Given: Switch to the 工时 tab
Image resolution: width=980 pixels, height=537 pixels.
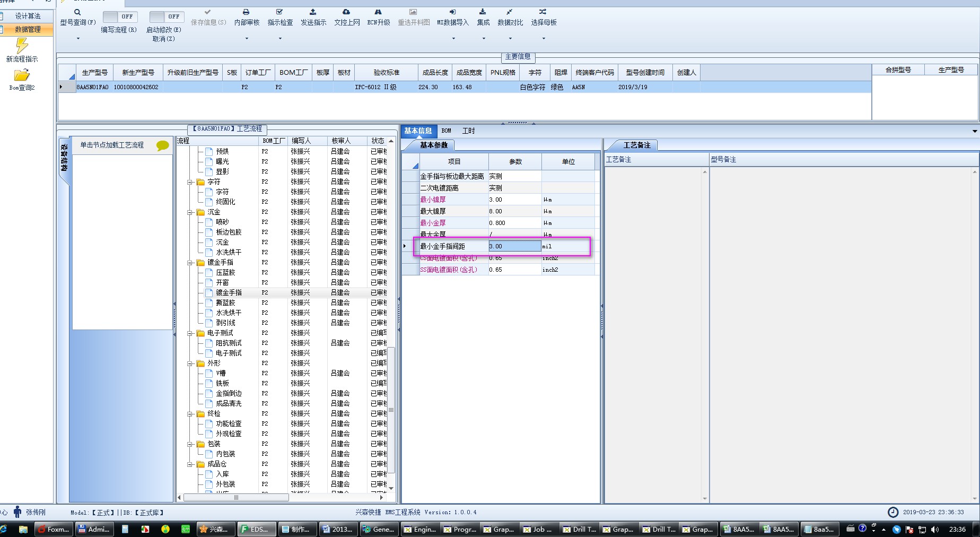Looking at the screenshot, I should point(468,131).
